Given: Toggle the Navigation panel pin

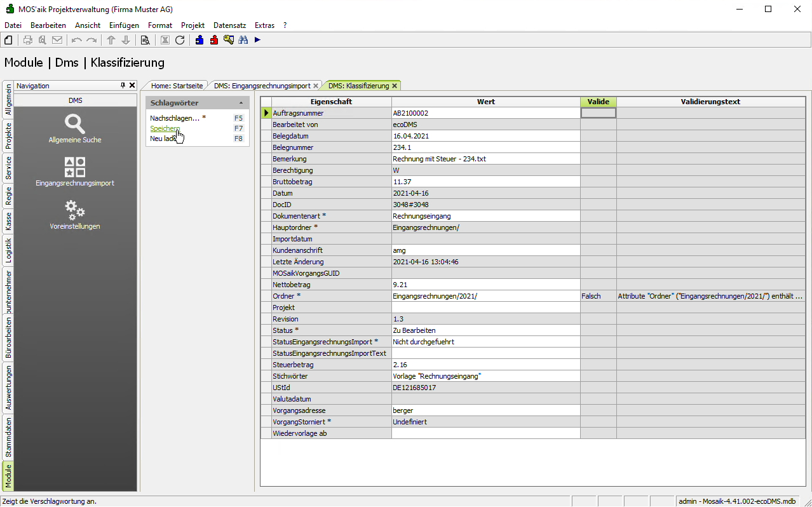Looking at the screenshot, I should pyautogui.click(x=123, y=85).
